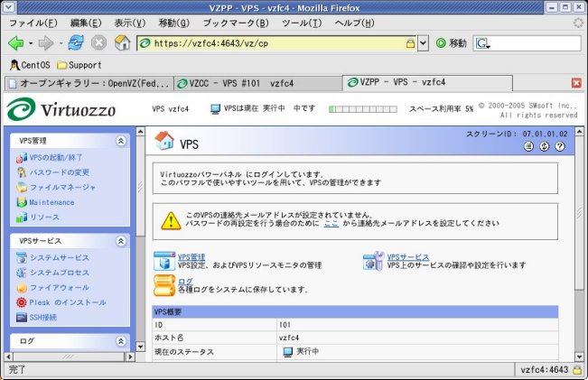Switch to the VZCC - VPS #101 tab

(258, 83)
